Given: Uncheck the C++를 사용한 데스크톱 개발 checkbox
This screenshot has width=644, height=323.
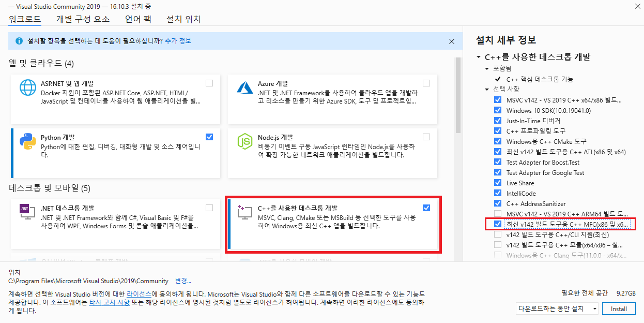Looking at the screenshot, I should pos(426,208).
